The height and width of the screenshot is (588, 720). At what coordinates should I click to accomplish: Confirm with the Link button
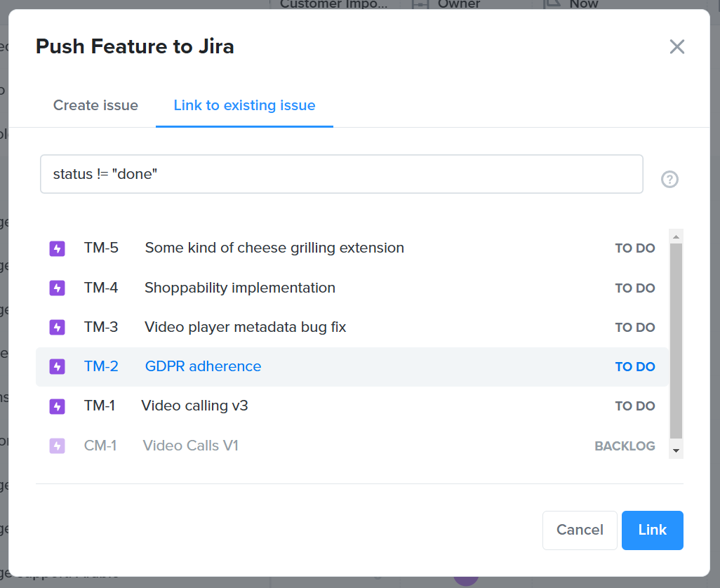point(652,530)
